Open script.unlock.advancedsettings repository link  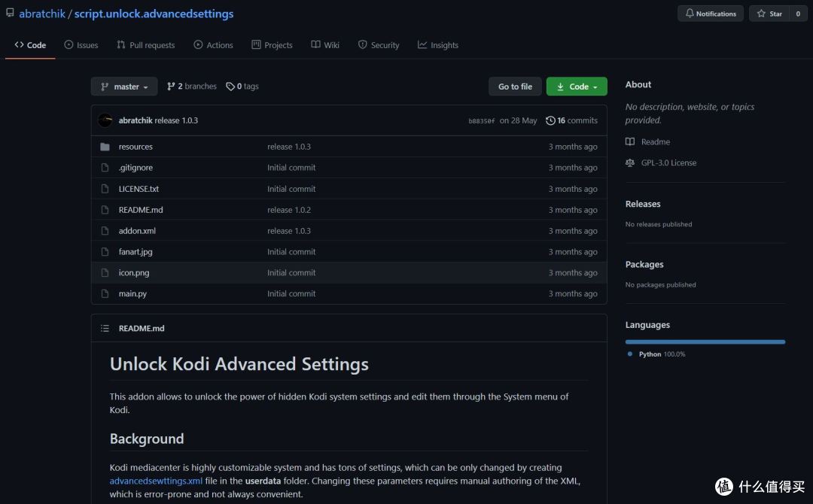[154, 14]
